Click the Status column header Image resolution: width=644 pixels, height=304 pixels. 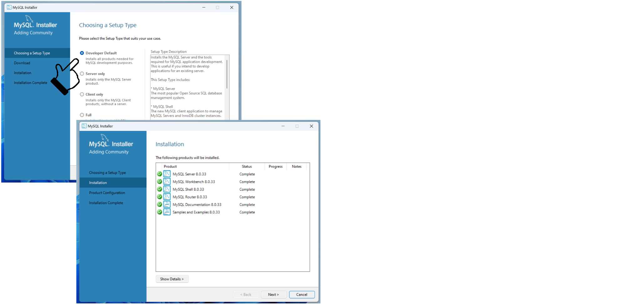(247, 167)
